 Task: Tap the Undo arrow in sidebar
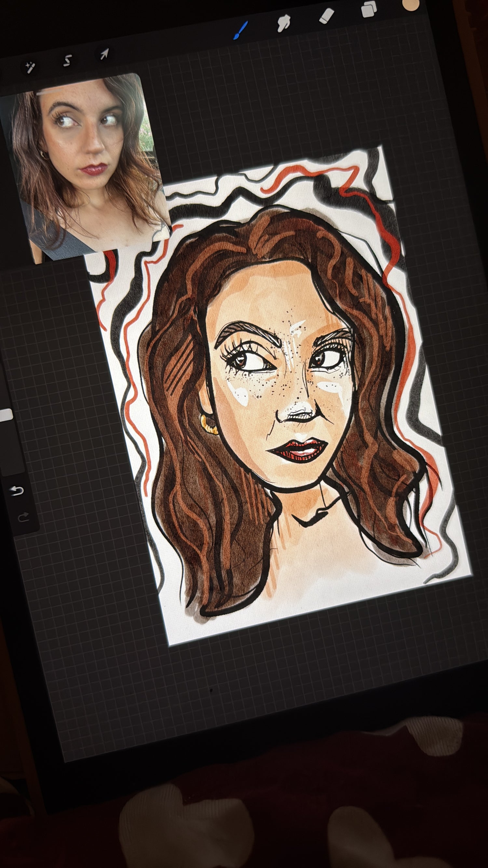click(x=17, y=490)
